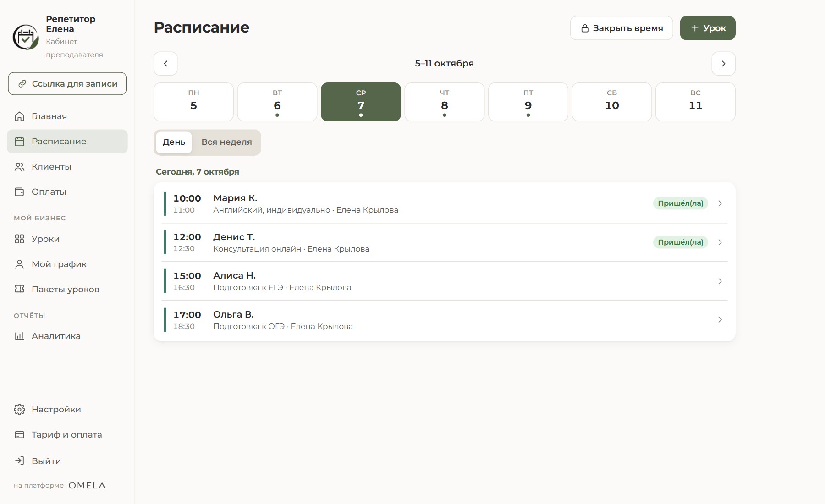Switch to the День view
Viewport: 825px width, 504px height.
pos(174,142)
